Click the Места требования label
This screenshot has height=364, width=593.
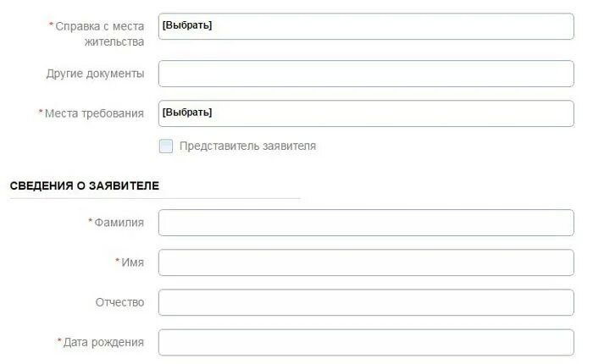pyautogui.click(x=94, y=113)
